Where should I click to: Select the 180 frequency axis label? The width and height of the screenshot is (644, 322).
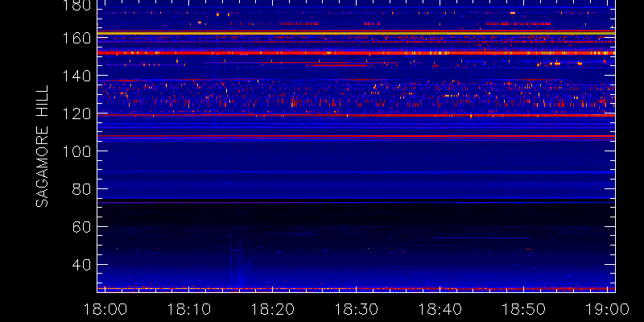[76, 6]
